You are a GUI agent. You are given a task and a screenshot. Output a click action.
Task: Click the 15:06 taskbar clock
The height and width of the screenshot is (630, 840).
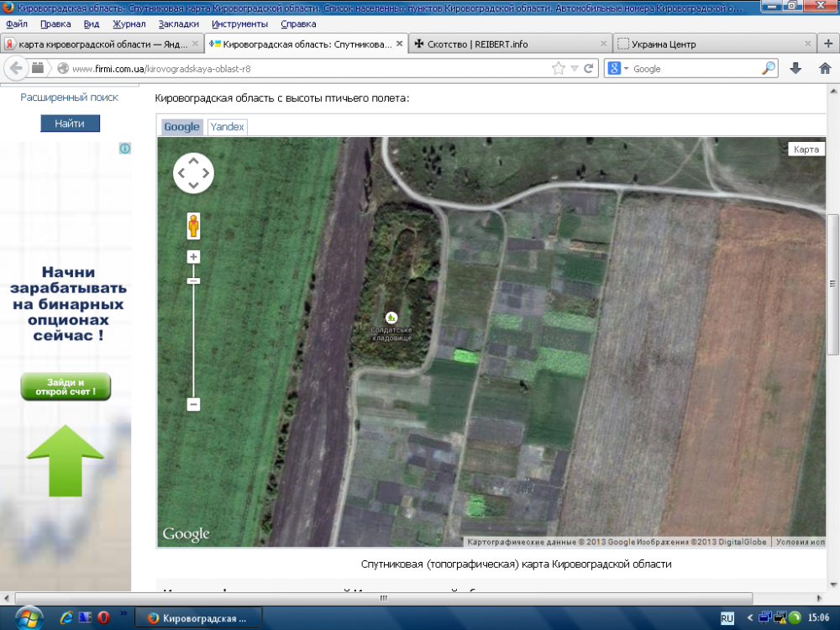(818, 617)
